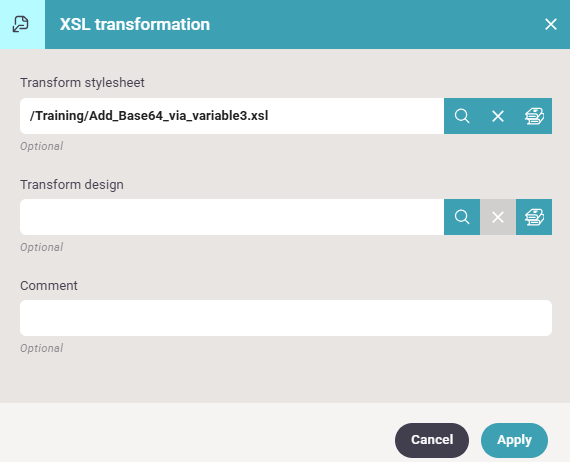Click the Comment label

(x=49, y=286)
